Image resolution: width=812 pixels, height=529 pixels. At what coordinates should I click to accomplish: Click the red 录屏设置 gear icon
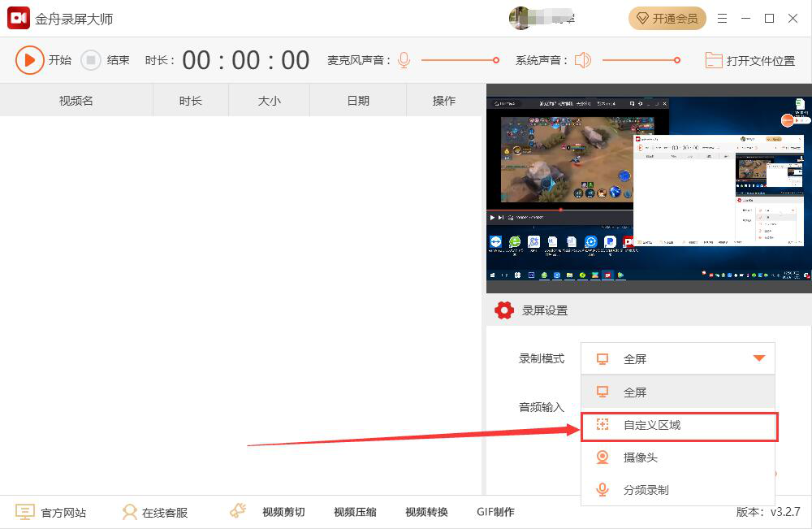point(504,310)
